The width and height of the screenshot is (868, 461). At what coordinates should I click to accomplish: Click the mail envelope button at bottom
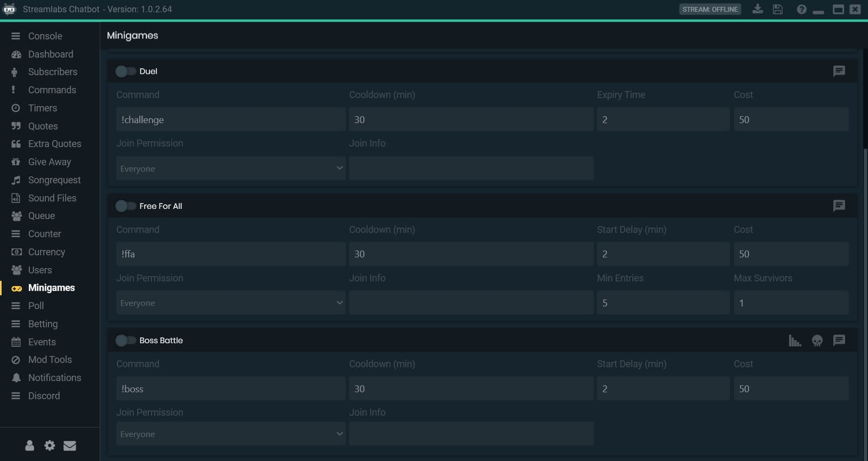point(70,446)
